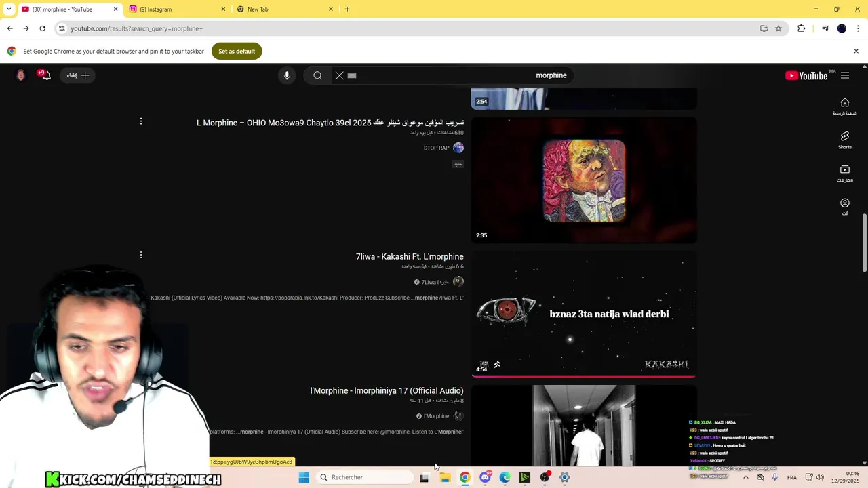Viewport: 868px width, 488px height.
Task: Open the 7Liwa channel avatar
Action: tap(458, 281)
